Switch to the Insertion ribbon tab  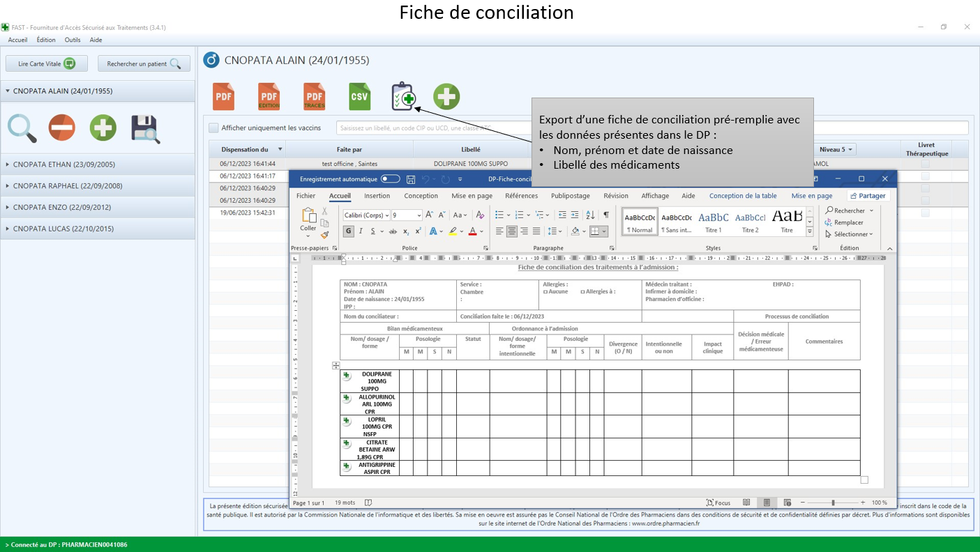point(377,196)
